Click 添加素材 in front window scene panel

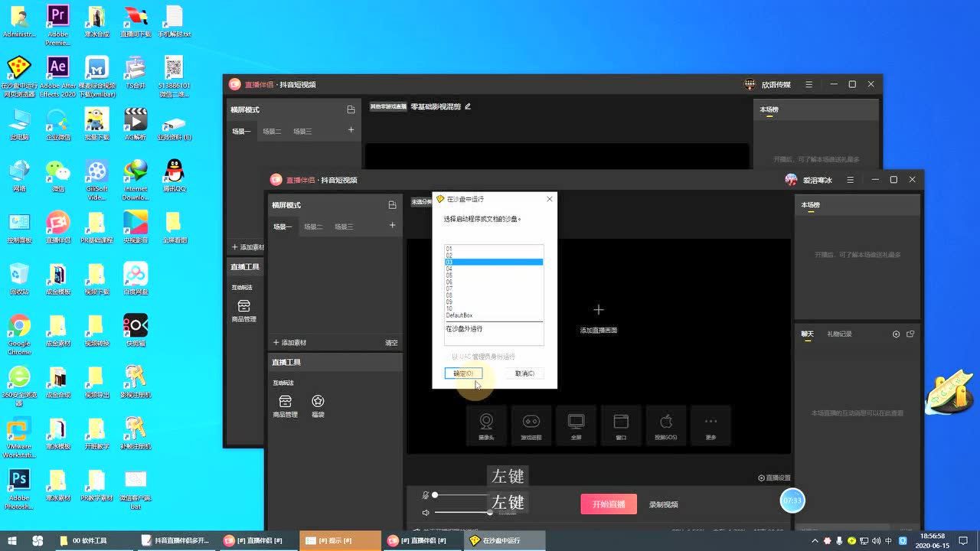[x=289, y=343]
